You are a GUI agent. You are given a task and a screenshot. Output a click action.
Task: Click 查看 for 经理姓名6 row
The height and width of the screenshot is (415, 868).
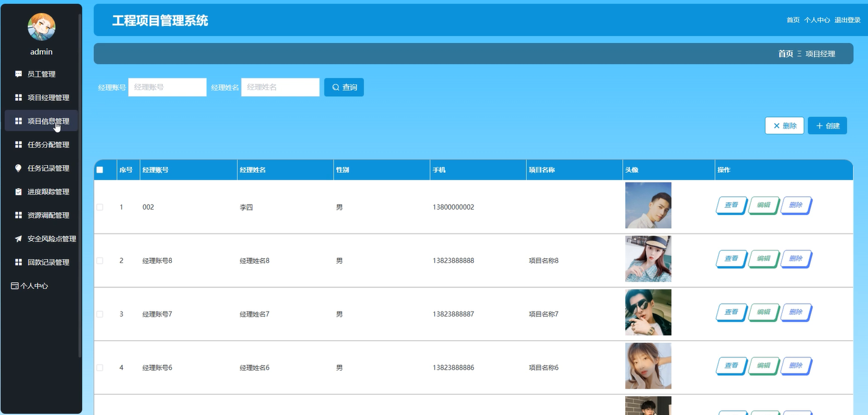pyautogui.click(x=732, y=366)
